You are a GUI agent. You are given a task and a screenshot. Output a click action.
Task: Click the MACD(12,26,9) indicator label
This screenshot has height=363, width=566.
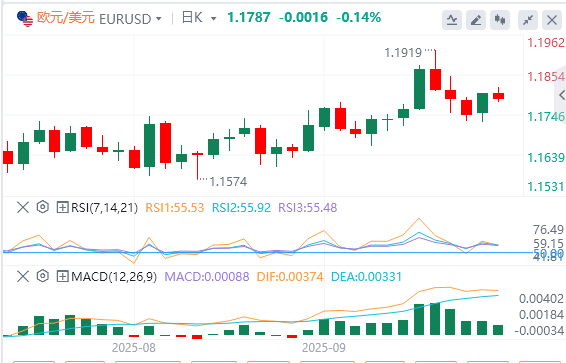(x=114, y=277)
